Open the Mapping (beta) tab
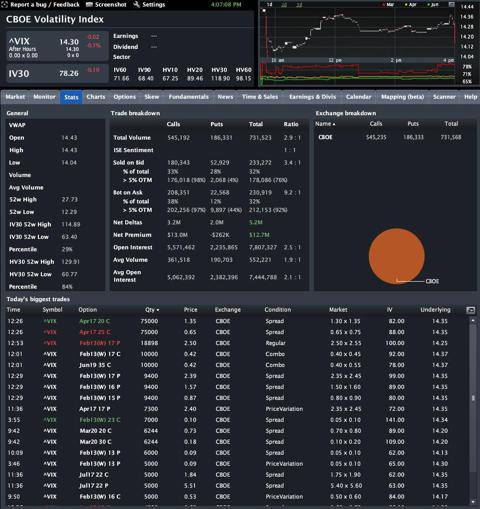 tap(403, 97)
